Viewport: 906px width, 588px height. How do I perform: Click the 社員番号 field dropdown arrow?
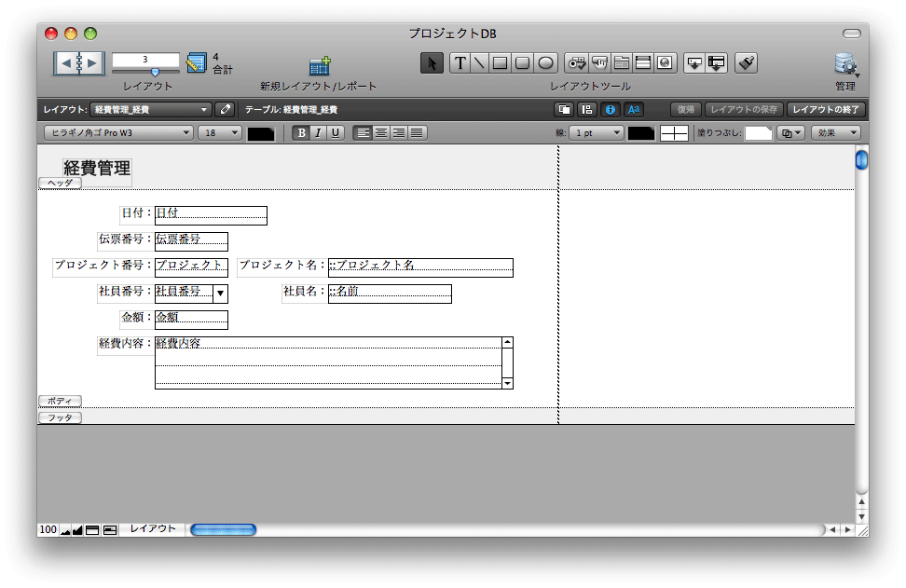click(x=220, y=294)
